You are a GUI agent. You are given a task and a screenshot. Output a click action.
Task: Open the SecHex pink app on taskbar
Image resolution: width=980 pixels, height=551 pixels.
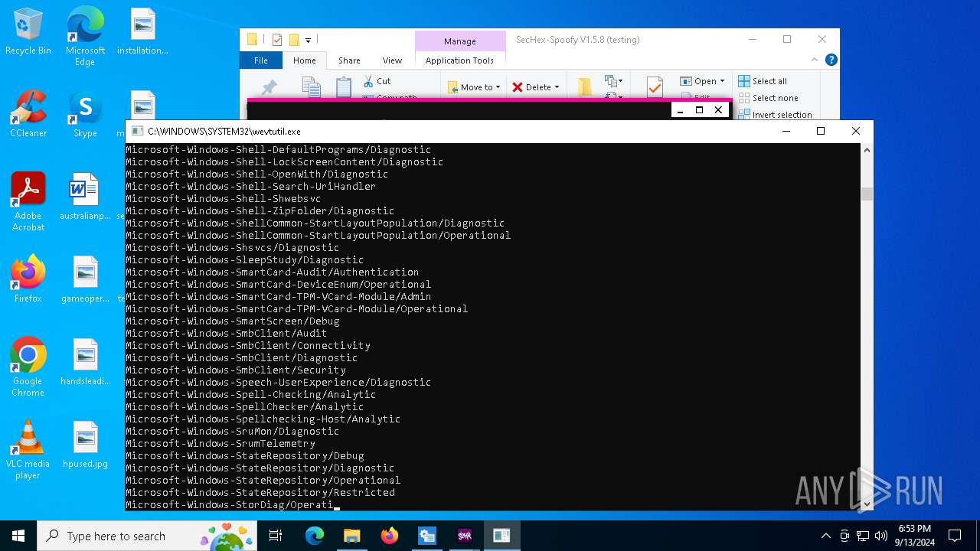[464, 536]
